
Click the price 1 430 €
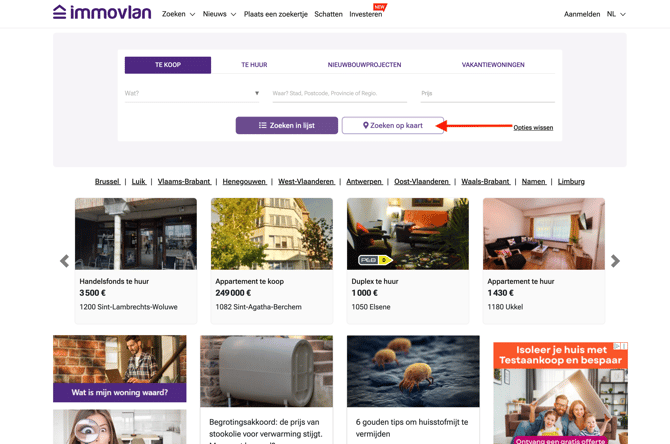(501, 293)
